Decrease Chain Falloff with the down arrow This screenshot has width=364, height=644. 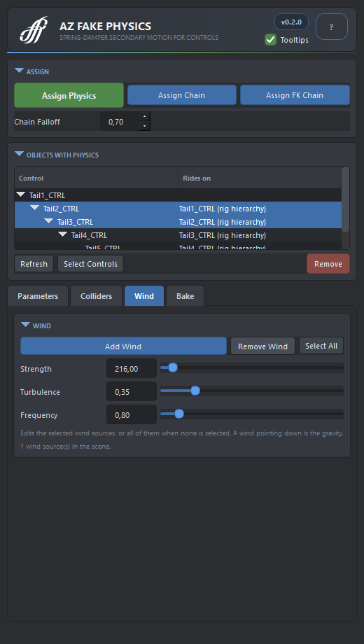click(x=144, y=126)
